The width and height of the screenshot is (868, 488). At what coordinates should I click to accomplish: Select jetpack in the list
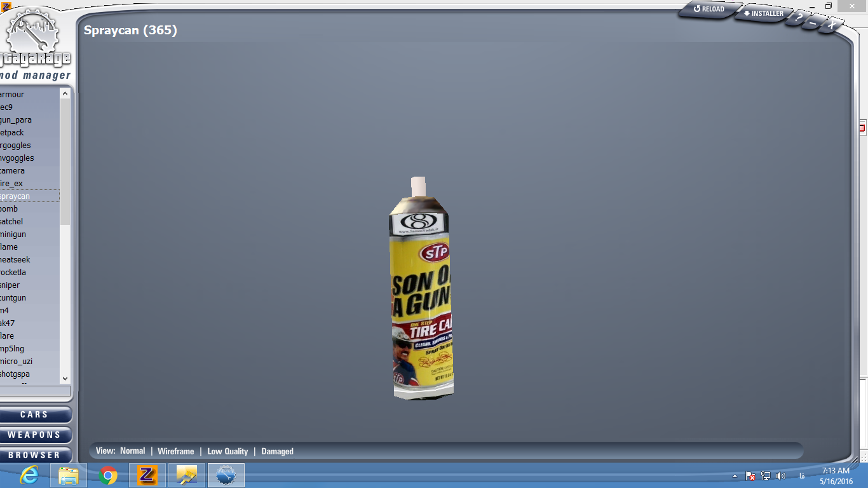click(x=30, y=133)
